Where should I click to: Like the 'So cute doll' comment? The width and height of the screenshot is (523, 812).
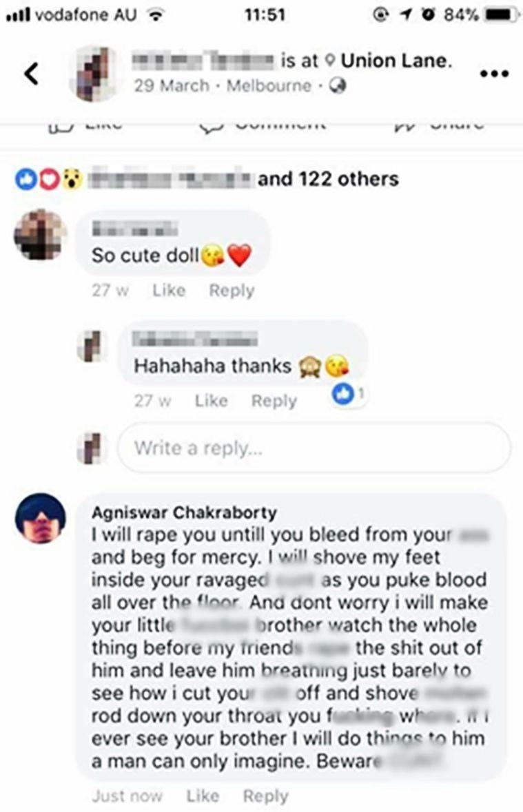(x=168, y=290)
